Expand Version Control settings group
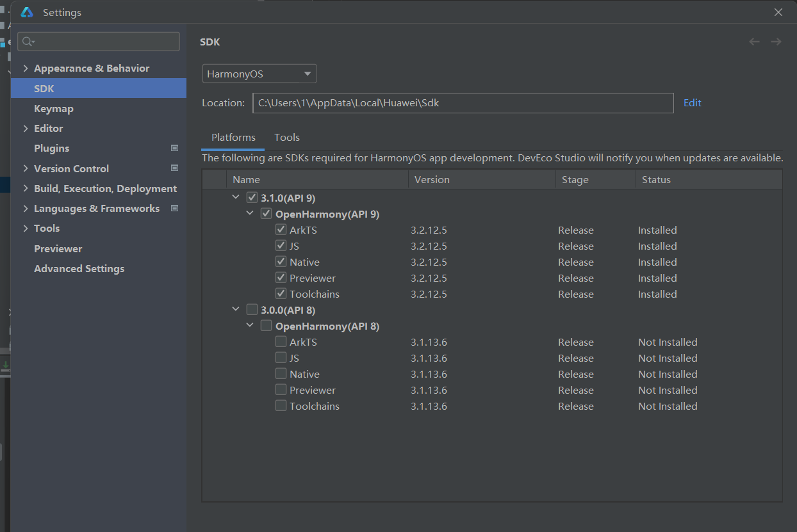The height and width of the screenshot is (532, 797). pos(26,168)
